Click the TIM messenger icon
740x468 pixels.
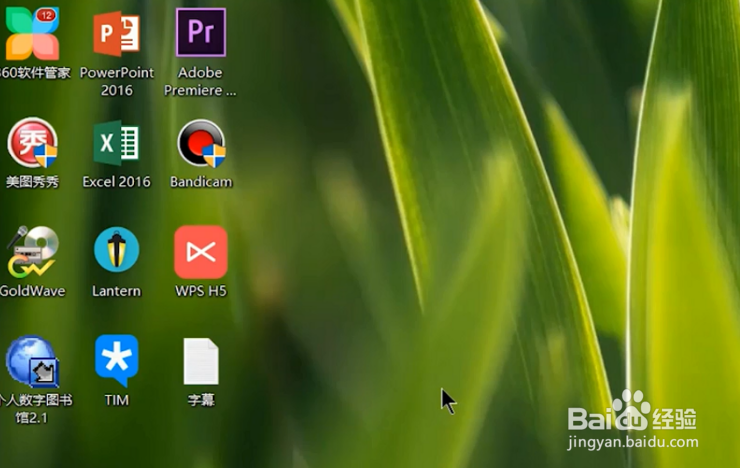(117, 360)
